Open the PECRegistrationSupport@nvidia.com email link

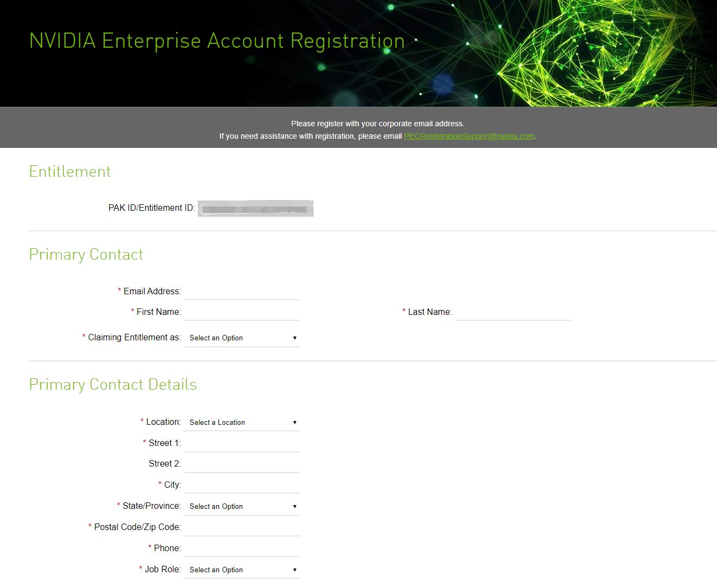click(469, 136)
